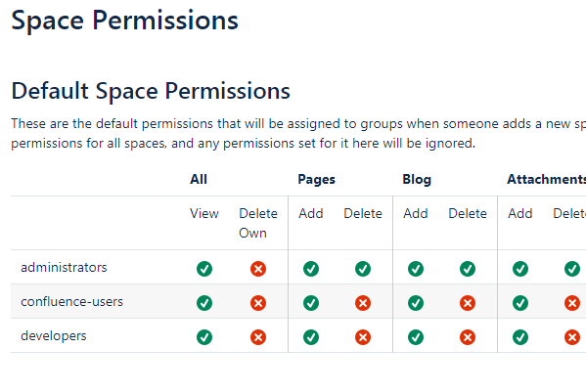Click administrators View green check icon

click(204, 269)
